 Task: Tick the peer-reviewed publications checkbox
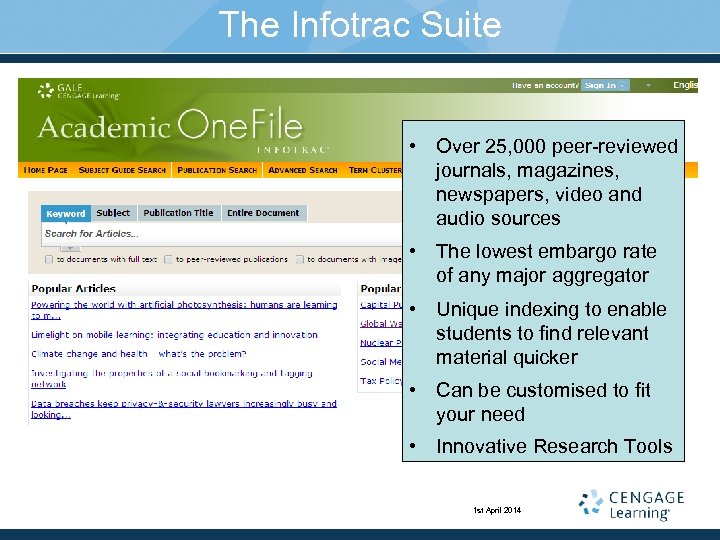(x=168, y=259)
